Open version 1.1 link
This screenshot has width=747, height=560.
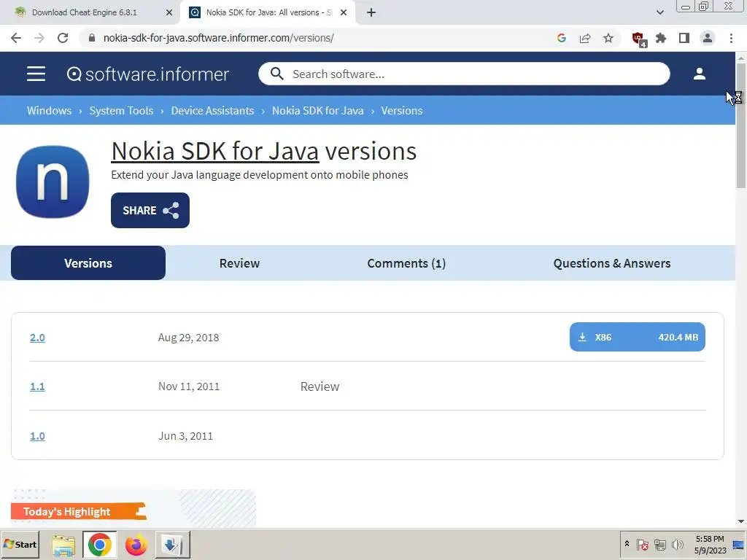(38, 386)
